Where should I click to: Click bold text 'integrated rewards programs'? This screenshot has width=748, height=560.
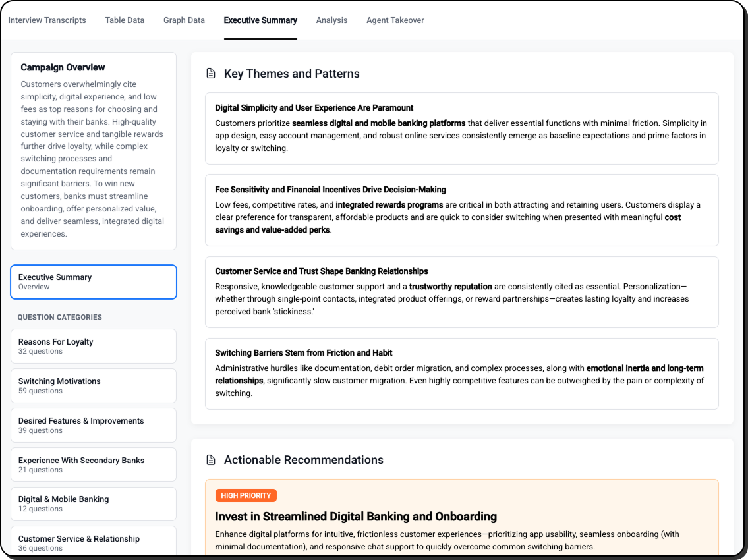[389, 205]
